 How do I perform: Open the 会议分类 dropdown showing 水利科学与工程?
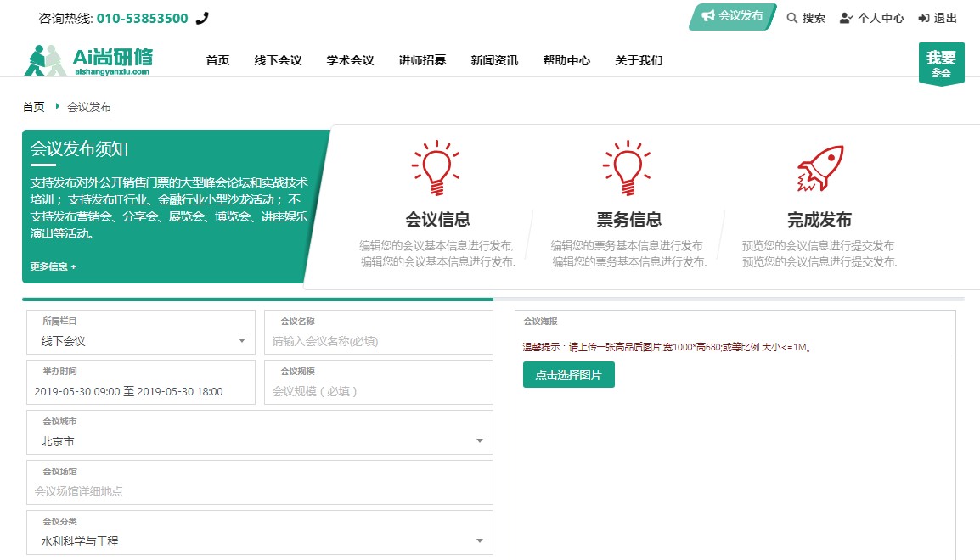click(x=260, y=541)
